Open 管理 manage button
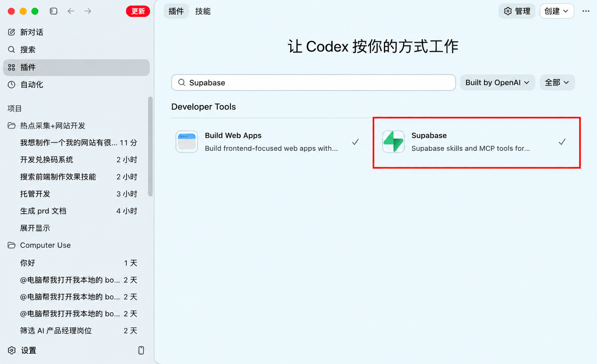This screenshot has height=364, width=597. click(517, 11)
